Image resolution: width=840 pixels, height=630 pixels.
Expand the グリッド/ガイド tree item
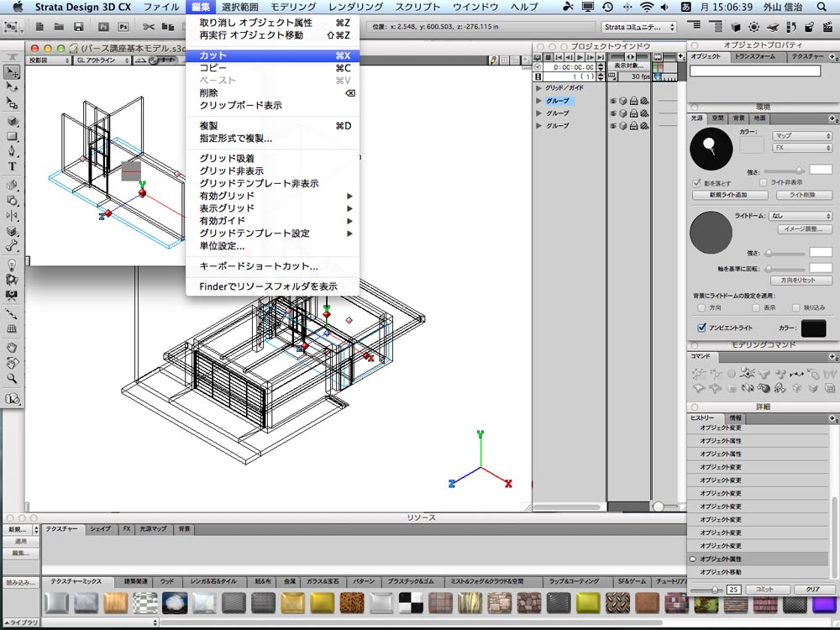[539, 88]
